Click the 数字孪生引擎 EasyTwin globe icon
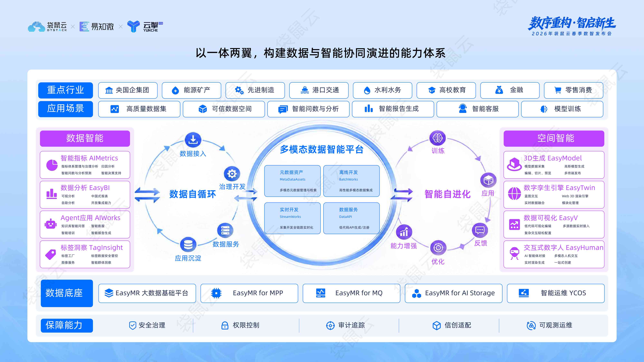Viewport: 644px width, 362px height. point(514,194)
